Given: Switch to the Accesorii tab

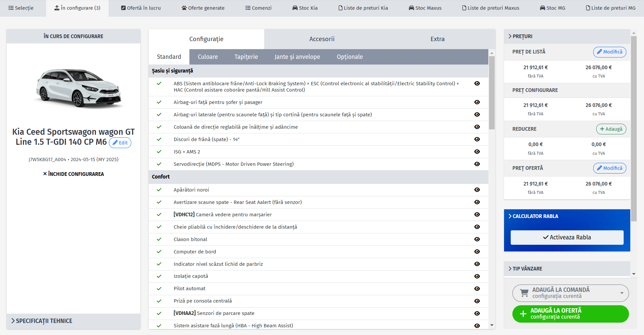Looking at the screenshot, I should coord(322,39).
